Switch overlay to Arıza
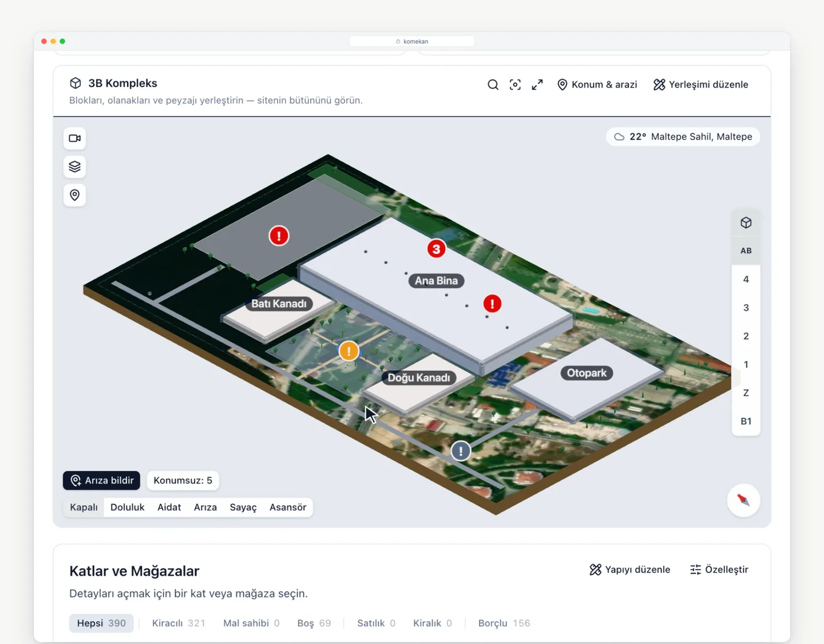824x644 pixels. coord(205,507)
